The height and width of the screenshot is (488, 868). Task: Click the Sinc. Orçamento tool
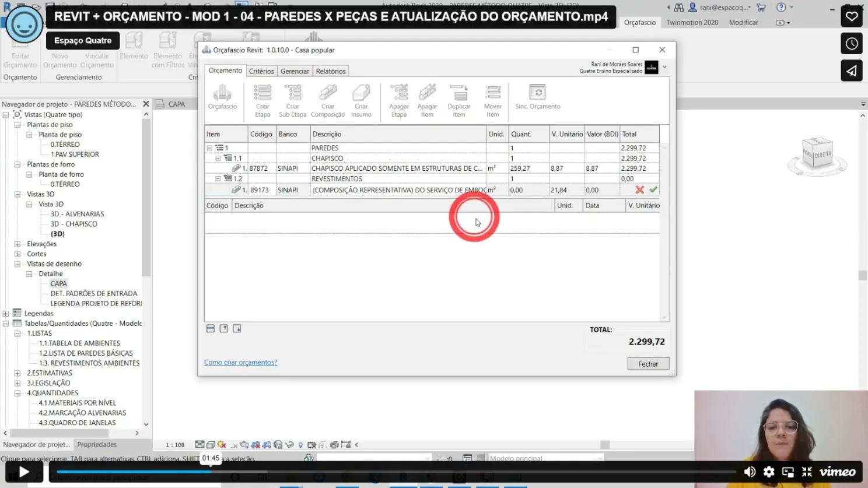click(538, 97)
